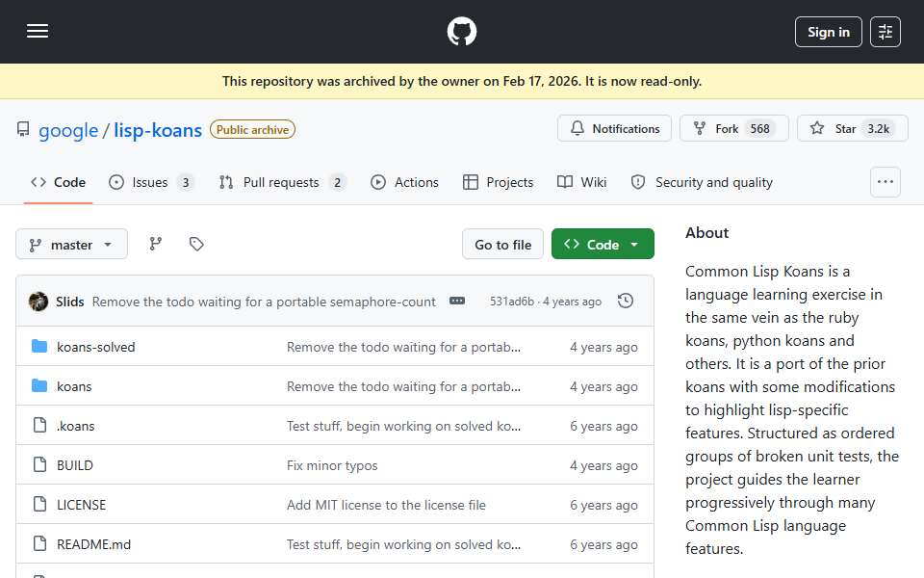924x578 pixels.
Task: Star the lisp-koans repository
Action: click(852, 128)
